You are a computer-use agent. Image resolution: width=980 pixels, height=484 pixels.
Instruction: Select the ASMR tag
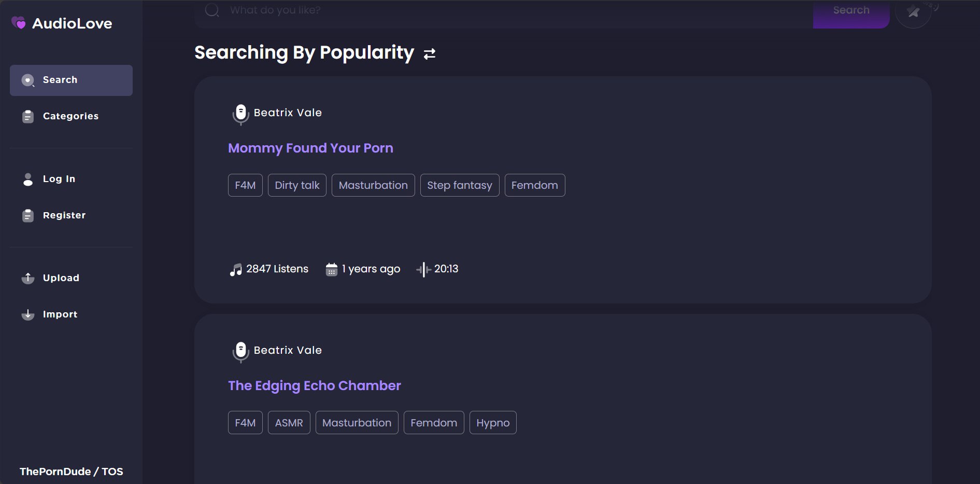(289, 423)
